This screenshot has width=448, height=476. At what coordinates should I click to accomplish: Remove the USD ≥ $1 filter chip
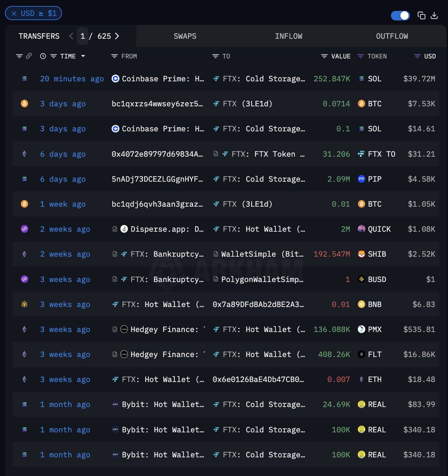pyautogui.click(x=14, y=13)
